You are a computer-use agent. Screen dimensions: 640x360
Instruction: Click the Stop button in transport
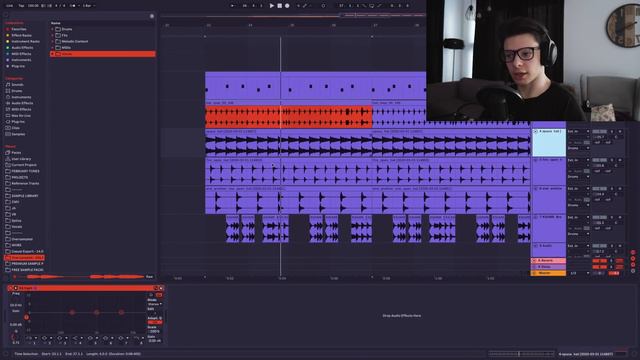tap(280, 6)
